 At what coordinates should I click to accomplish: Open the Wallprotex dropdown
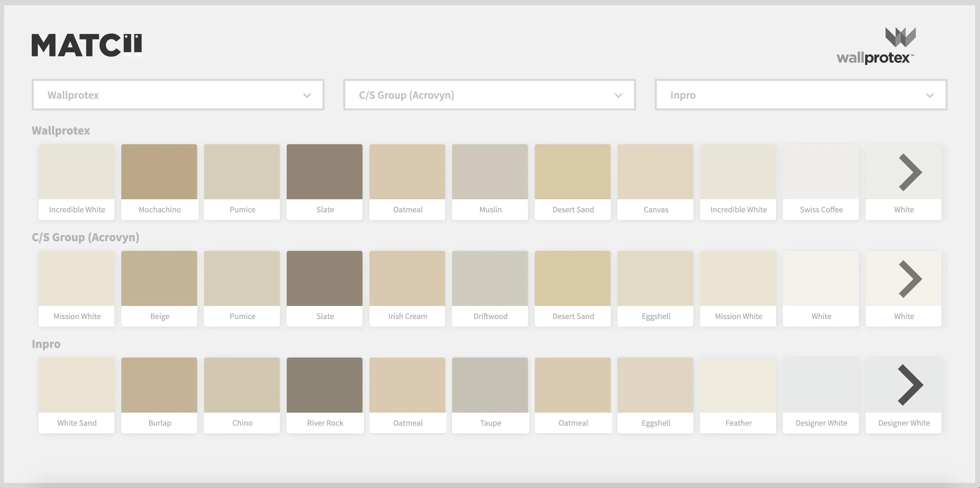[178, 95]
